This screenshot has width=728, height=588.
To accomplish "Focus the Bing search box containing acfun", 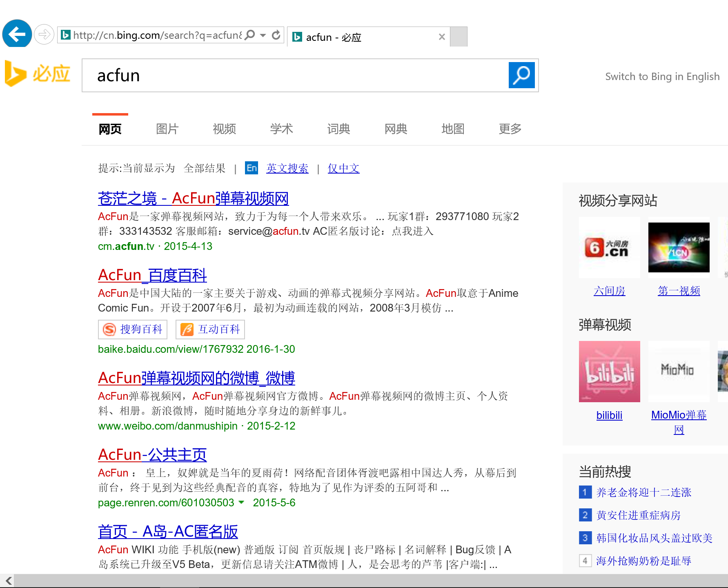I will [296, 76].
